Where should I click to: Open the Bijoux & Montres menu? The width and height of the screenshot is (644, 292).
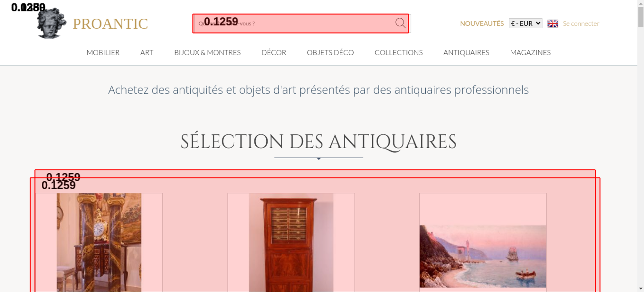[207, 52]
